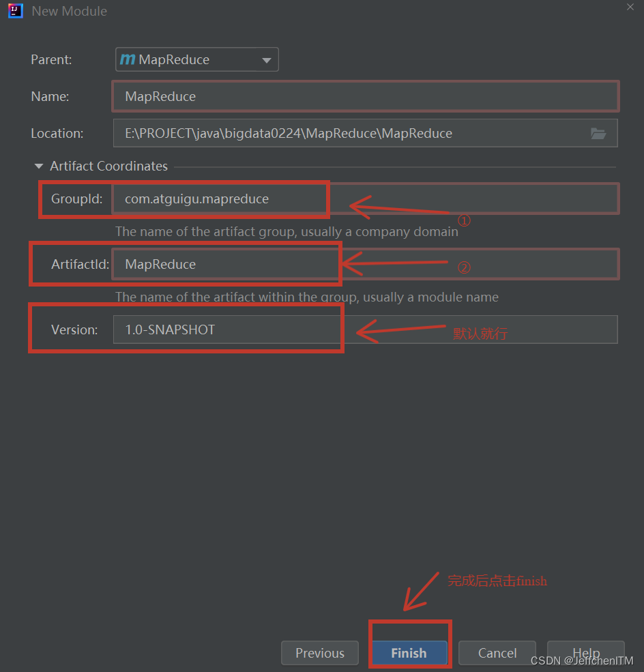Collapse the Artifact Coordinates section triangle
Viewport: 644px width, 672px height.
(39, 166)
